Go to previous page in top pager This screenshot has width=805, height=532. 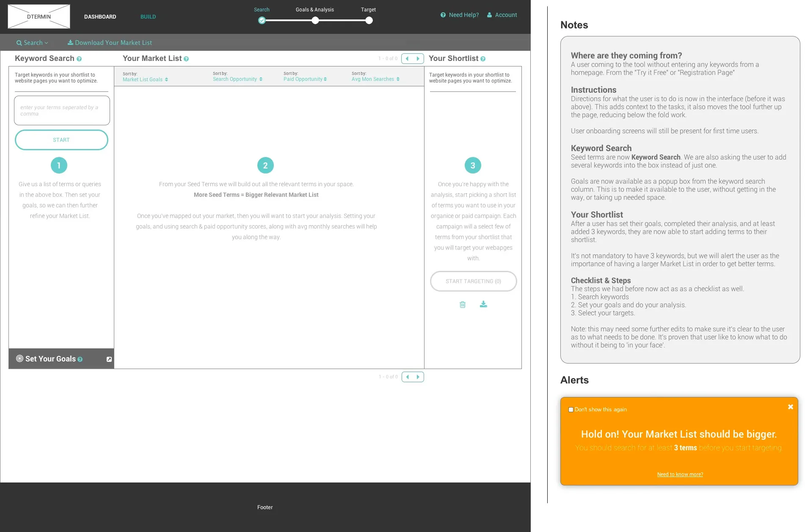tap(407, 58)
